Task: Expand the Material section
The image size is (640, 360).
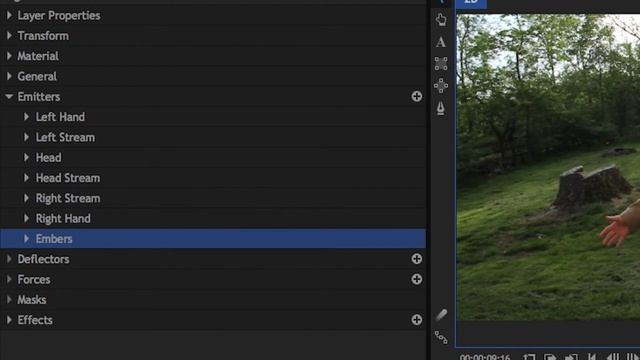Action: [9, 56]
